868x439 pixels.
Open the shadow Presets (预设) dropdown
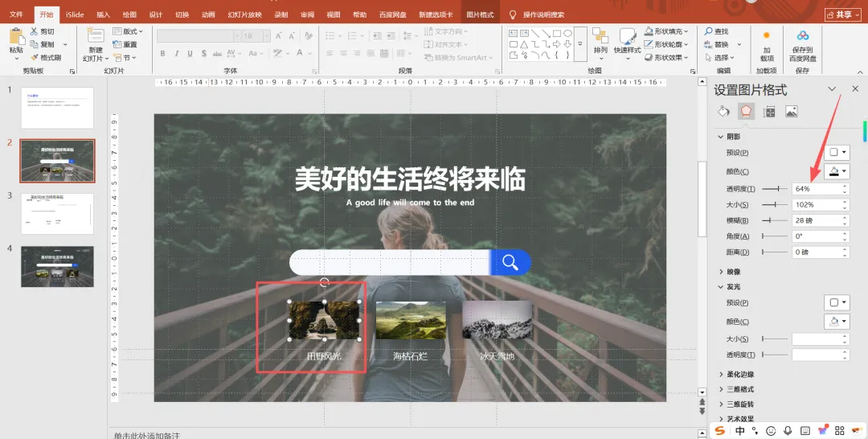[x=837, y=152]
